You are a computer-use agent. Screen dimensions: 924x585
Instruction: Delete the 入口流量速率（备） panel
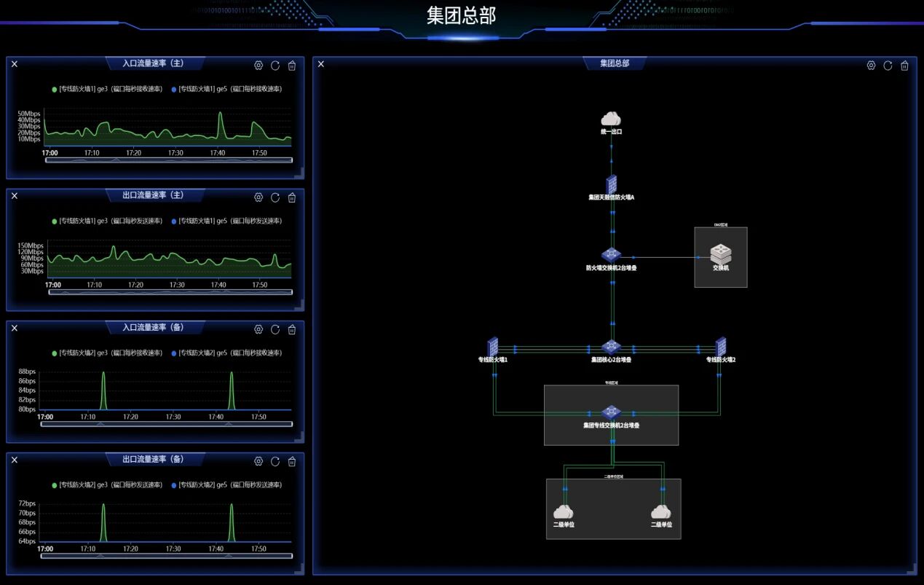click(x=292, y=329)
